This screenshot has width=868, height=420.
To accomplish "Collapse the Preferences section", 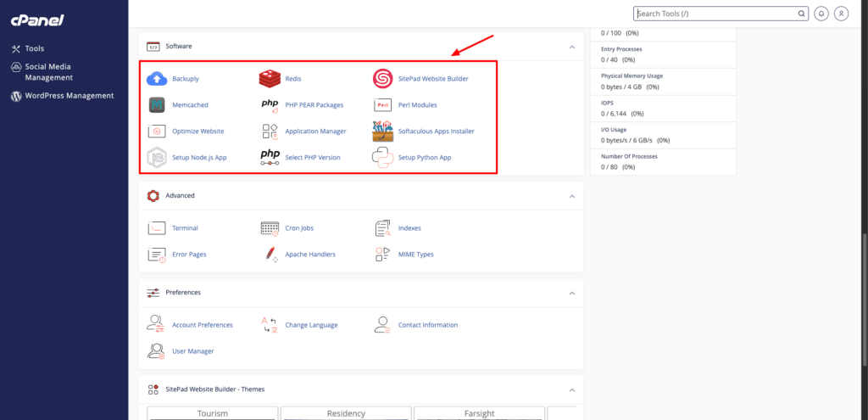I will [572, 293].
